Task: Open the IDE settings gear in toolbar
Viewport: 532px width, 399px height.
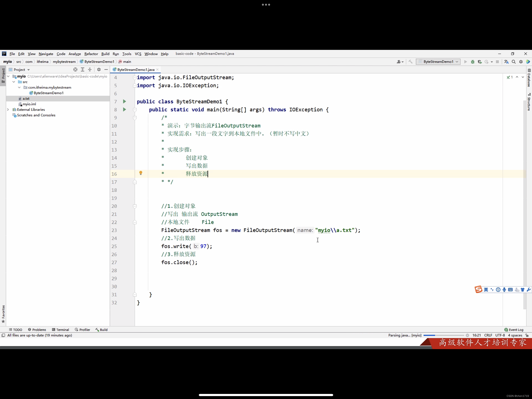Action: click(x=521, y=62)
